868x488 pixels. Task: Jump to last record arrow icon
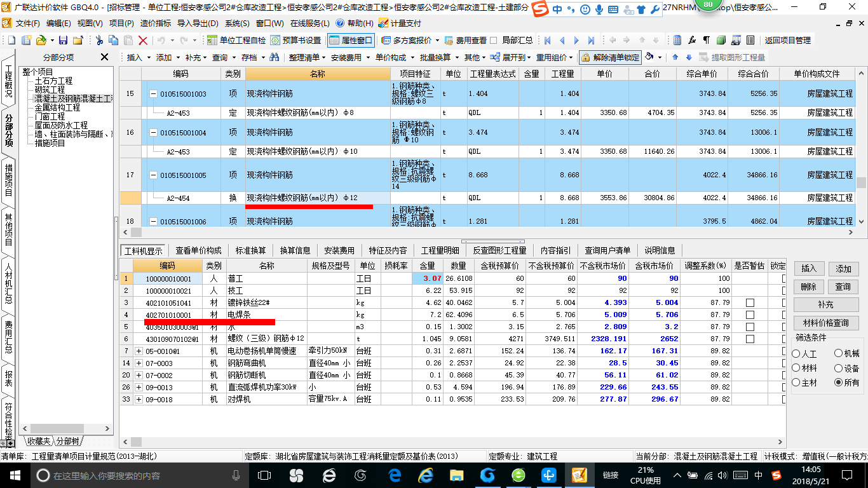tap(592, 40)
